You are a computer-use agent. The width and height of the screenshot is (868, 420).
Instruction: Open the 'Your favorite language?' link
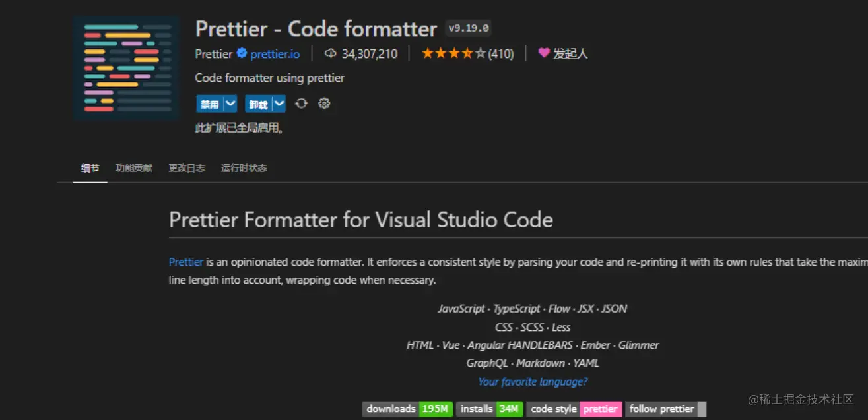[533, 382]
